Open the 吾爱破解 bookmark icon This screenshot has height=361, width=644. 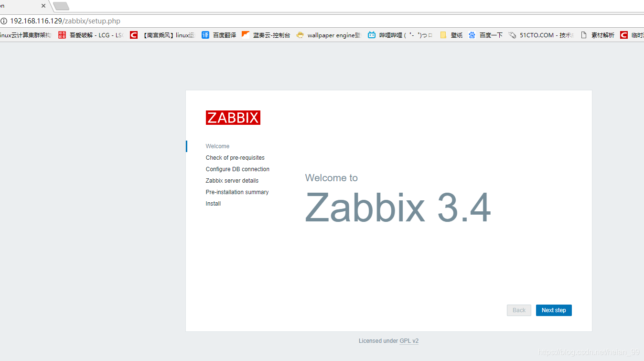pos(62,35)
